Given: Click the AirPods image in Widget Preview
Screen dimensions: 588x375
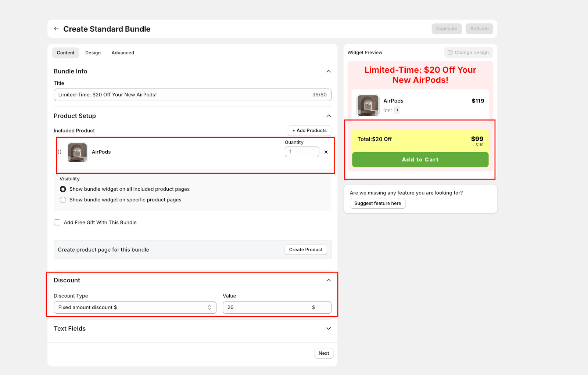Looking at the screenshot, I should 368,105.
